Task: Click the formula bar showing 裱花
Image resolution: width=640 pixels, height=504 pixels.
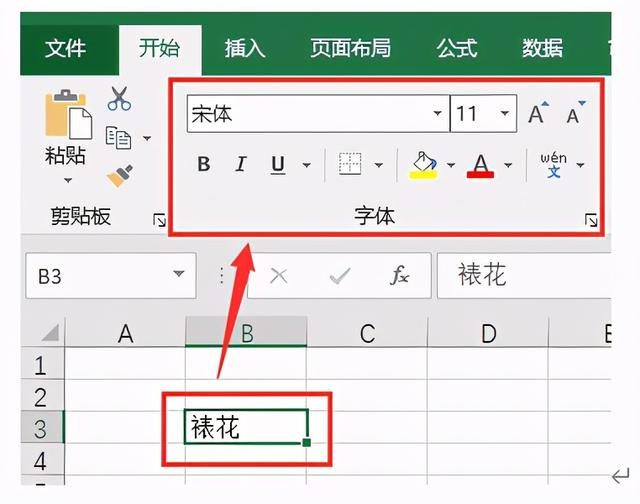Action: tap(524, 275)
